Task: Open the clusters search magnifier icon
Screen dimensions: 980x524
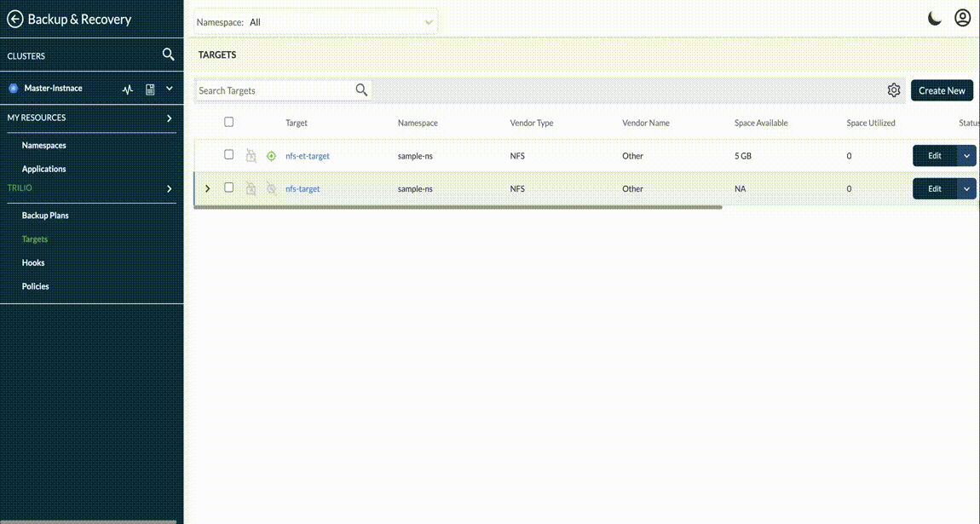Action: (168, 55)
